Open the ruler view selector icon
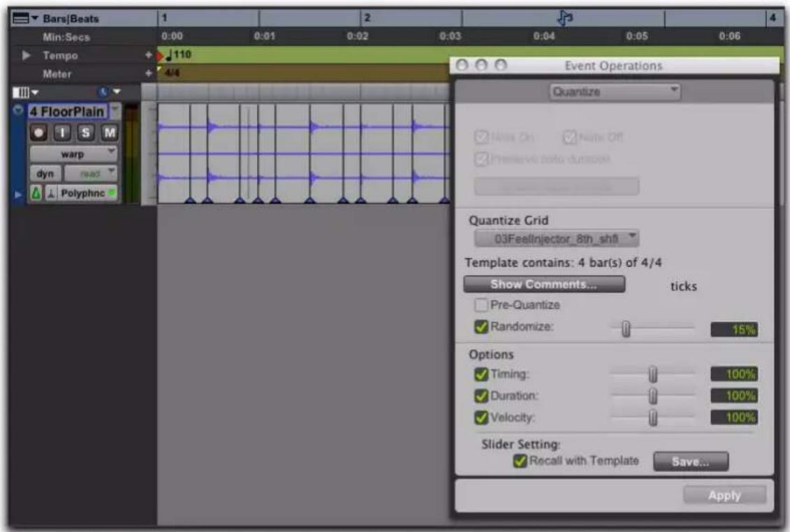The height and width of the screenshot is (532, 790). click(x=21, y=19)
